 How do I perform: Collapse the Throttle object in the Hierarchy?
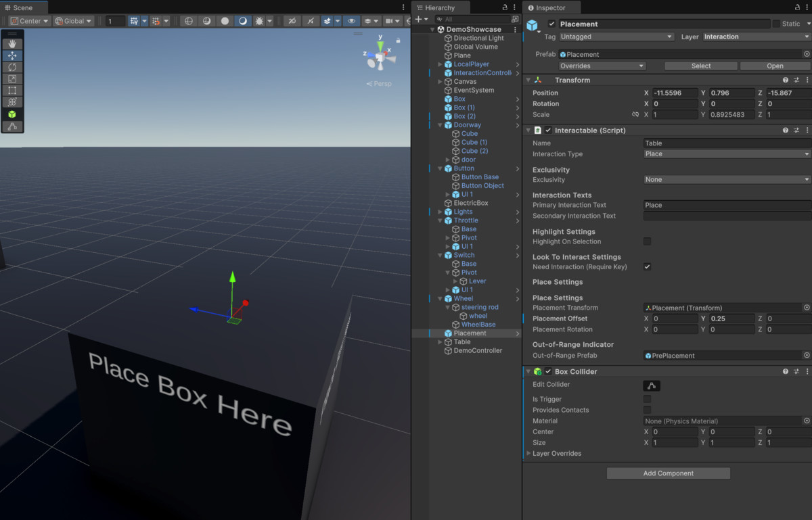440,220
